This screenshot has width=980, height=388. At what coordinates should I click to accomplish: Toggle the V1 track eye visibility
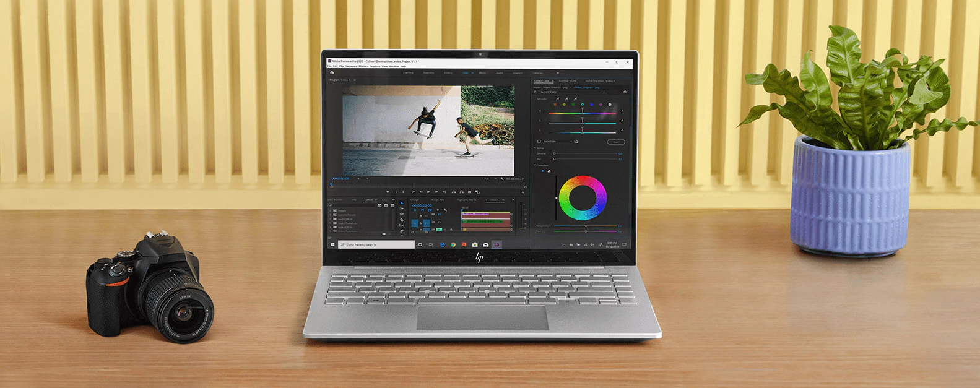coord(440,222)
